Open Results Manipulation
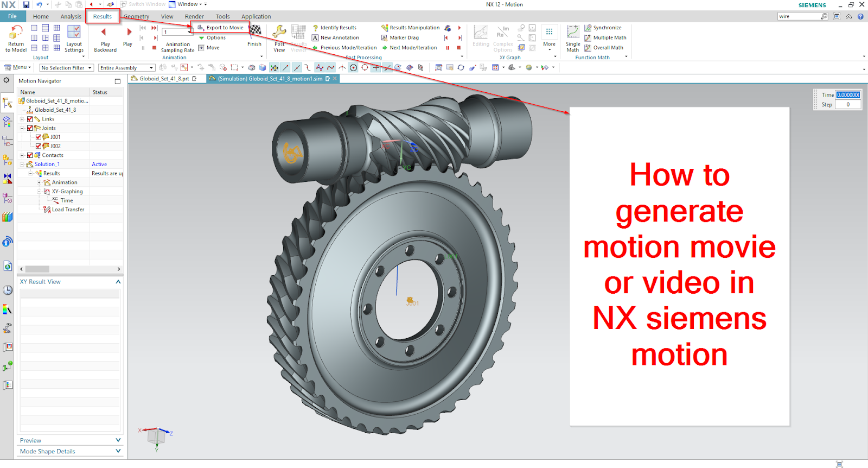Image resolution: width=868 pixels, height=468 pixels. [410, 28]
